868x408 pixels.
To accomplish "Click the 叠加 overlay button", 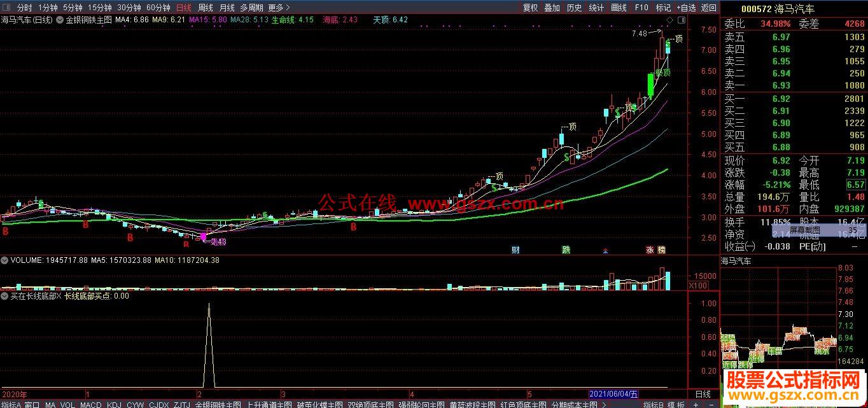I will pos(552,8).
